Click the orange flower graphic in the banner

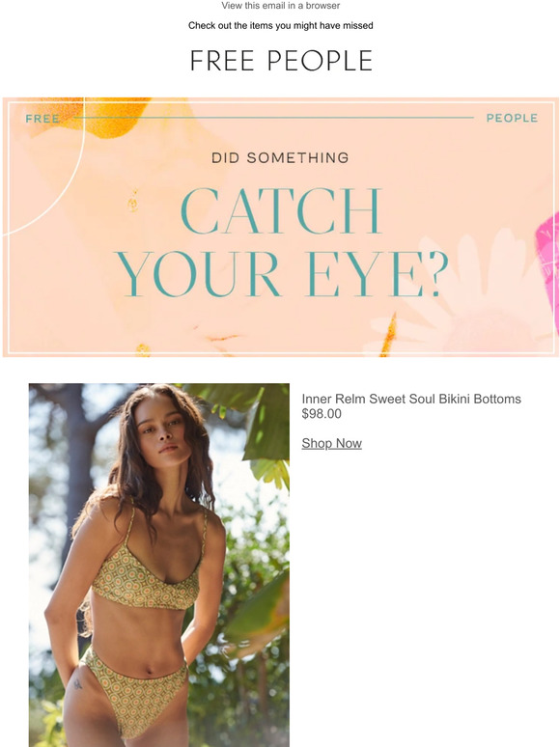tap(112, 117)
